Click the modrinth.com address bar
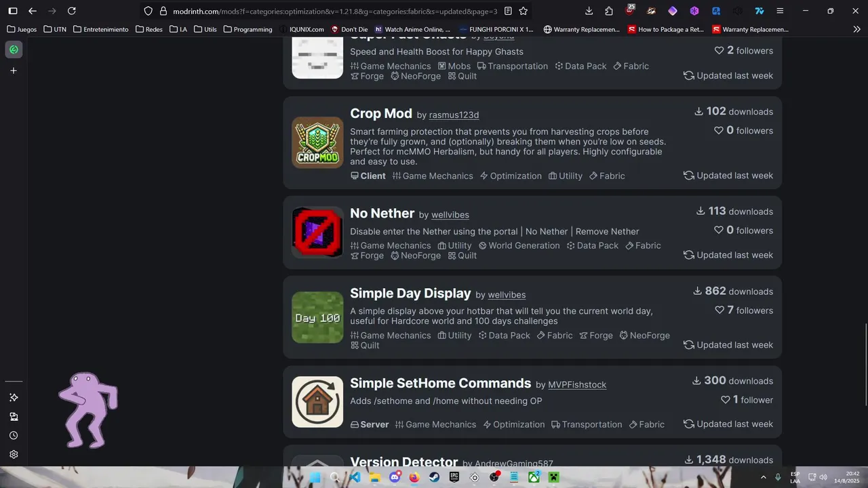The image size is (868, 488). 335,11
